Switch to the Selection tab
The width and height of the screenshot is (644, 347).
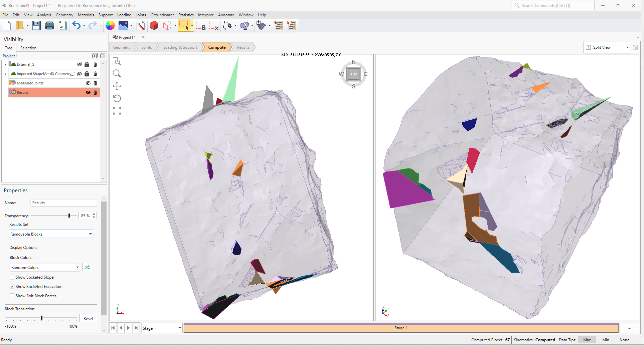pyautogui.click(x=28, y=48)
